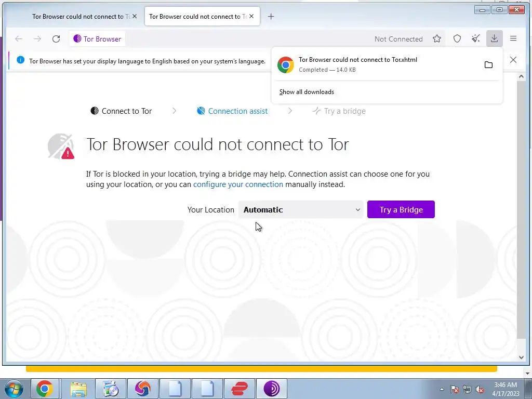Select the Connection assist breadcrumb step
This screenshot has width=532, height=399.
tap(232, 111)
